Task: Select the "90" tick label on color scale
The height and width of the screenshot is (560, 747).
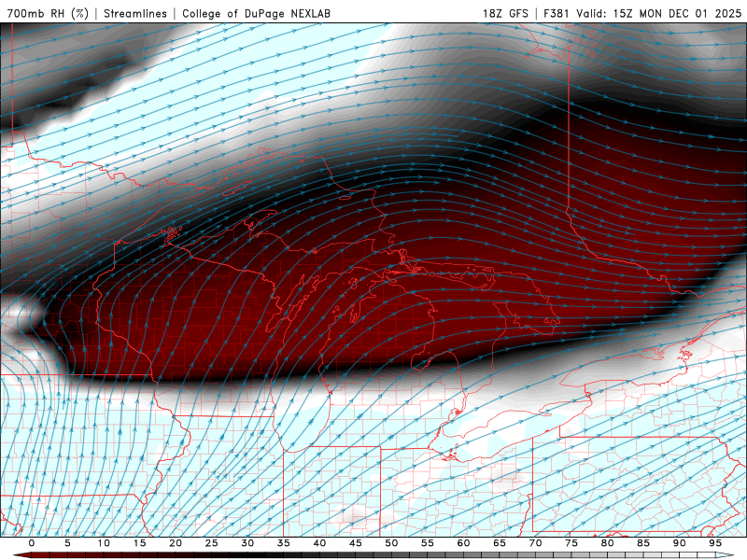Action: coord(679,543)
